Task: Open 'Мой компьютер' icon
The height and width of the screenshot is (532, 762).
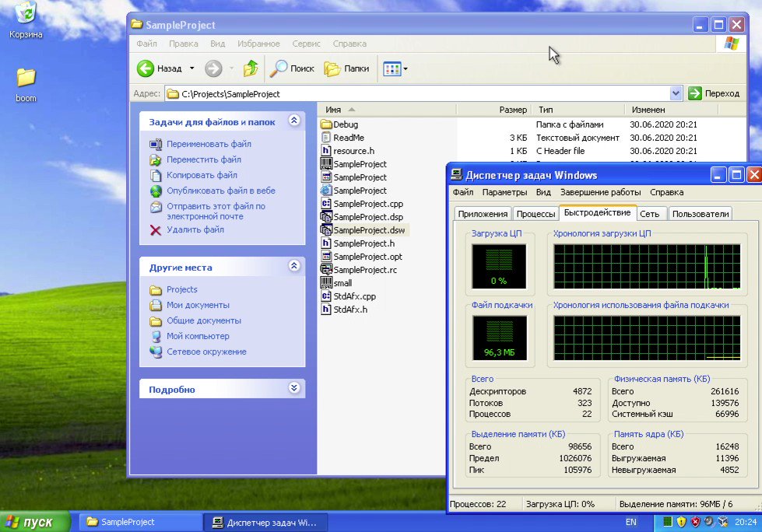Action: point(156,336)
